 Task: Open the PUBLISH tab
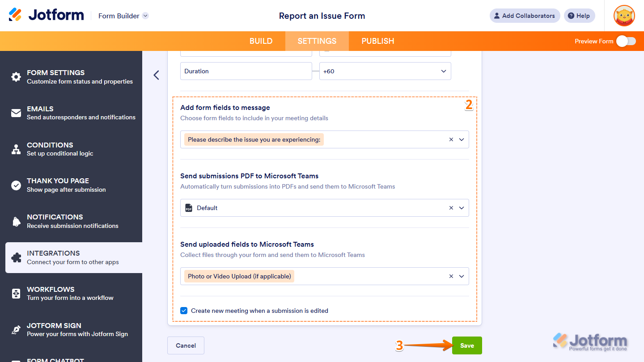(x=377, y=41)
